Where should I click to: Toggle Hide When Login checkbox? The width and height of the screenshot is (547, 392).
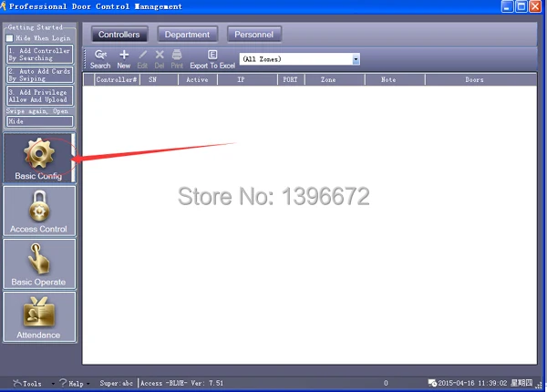[9, 38]
